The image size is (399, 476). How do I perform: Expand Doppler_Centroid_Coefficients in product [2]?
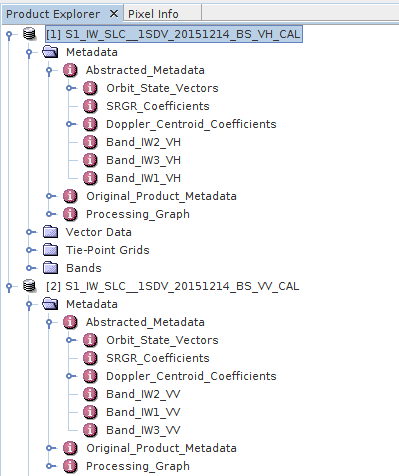tap(70, 376)
